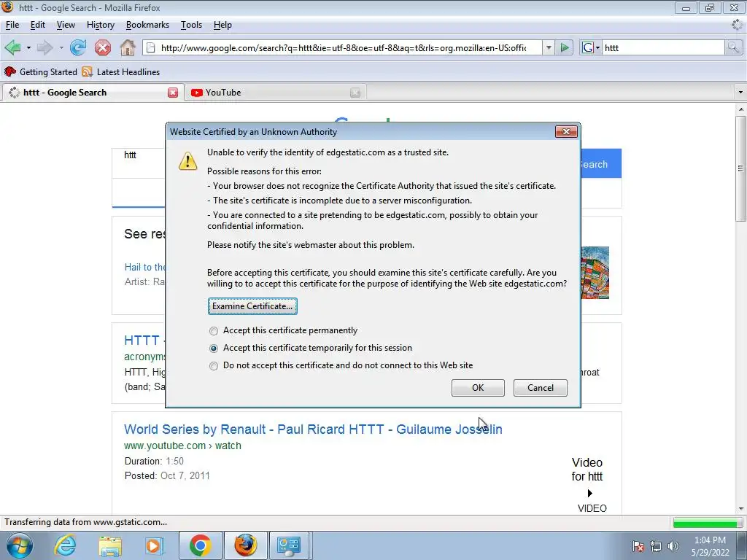Open the volume control in system tray
The width and height of the screenshot is (747, 560).
coord(673,546)
